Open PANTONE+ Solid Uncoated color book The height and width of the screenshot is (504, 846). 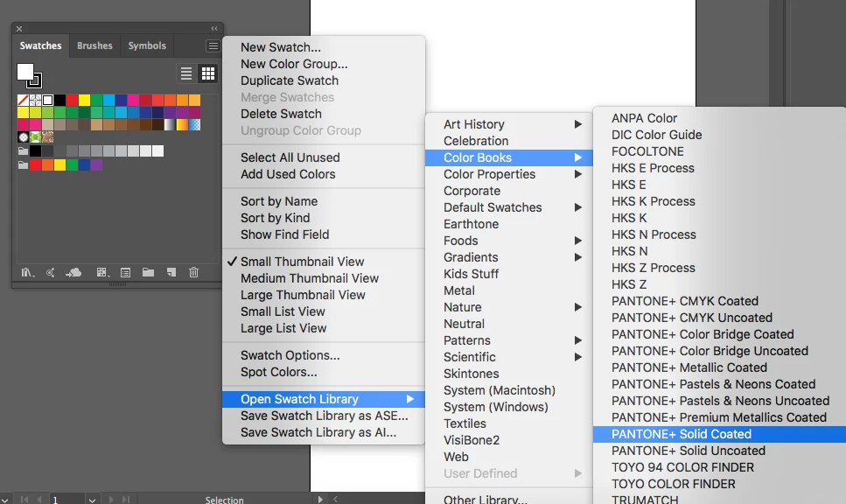[x=719, y=451]
